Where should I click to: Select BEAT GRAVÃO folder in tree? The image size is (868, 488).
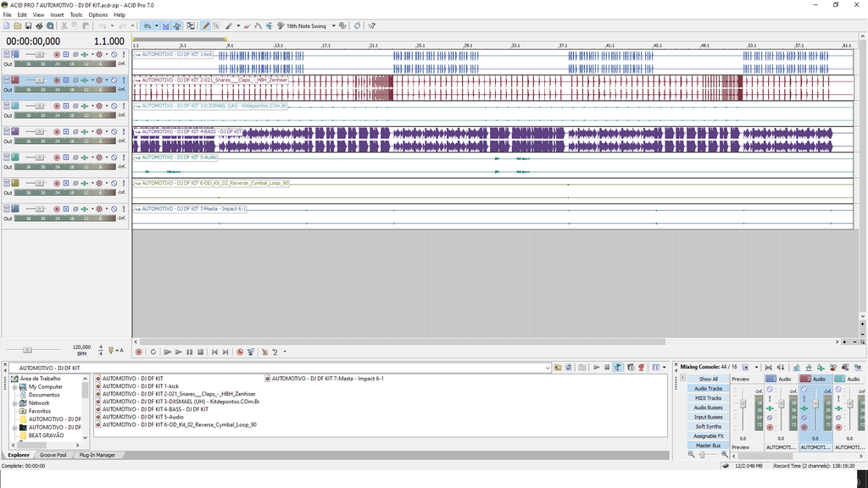pos(46,435)
